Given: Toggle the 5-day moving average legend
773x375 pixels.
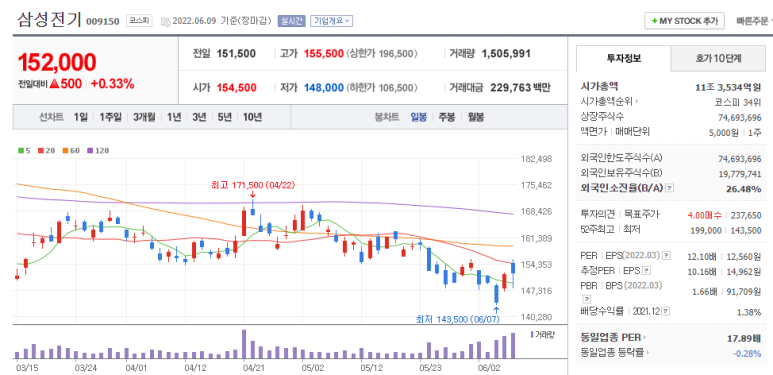Looking at the screenshot, I should tap(24, 151).
